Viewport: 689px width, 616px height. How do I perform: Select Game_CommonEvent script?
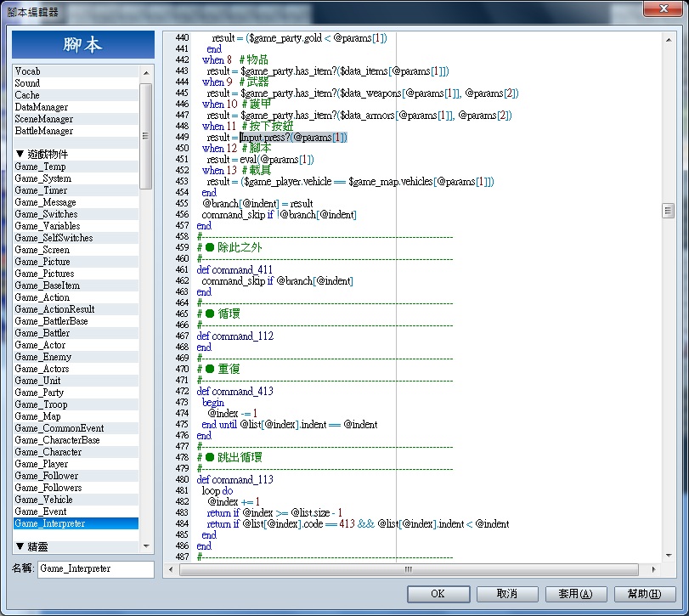tap(76, 428)
